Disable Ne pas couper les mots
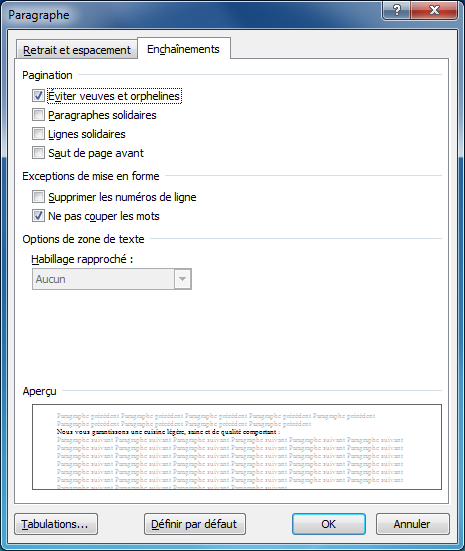The width and height of the screenshot is (465, 551). (x=38, y=215)
